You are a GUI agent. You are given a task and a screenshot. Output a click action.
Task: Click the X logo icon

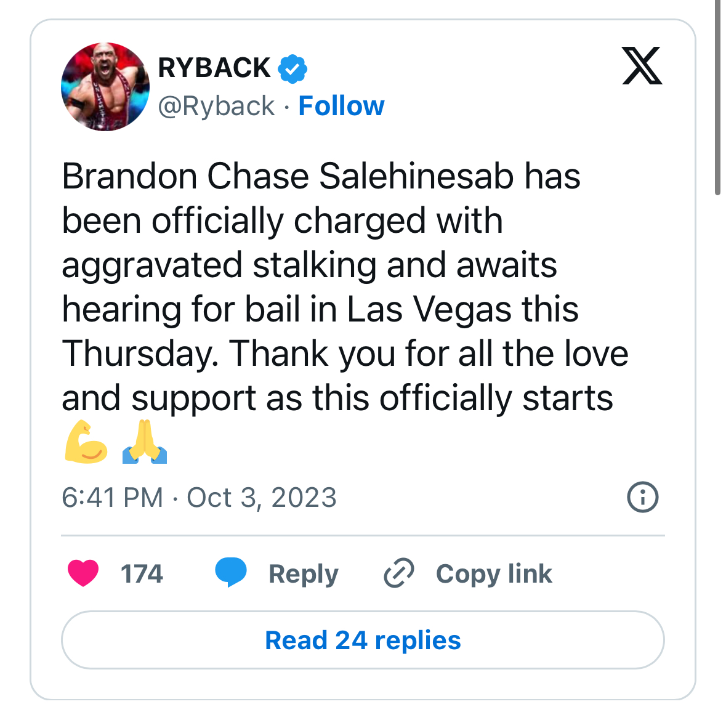tap(642, 66)
